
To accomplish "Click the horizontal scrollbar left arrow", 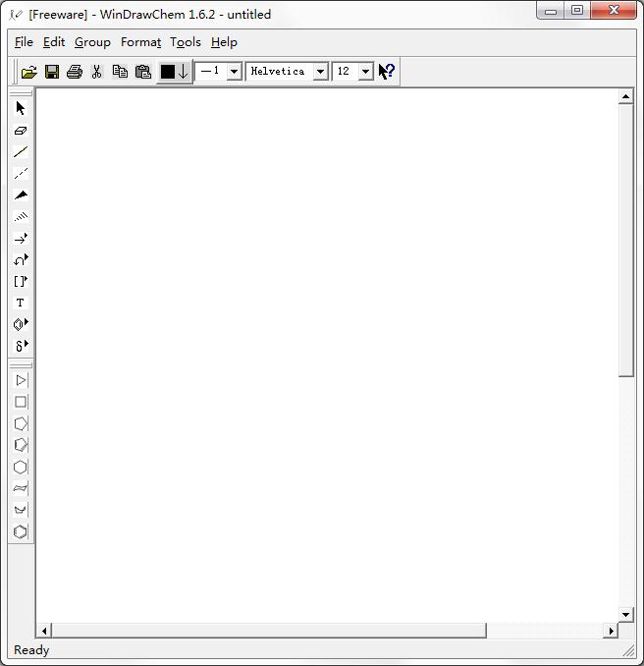I will click(x=44, y=631).
